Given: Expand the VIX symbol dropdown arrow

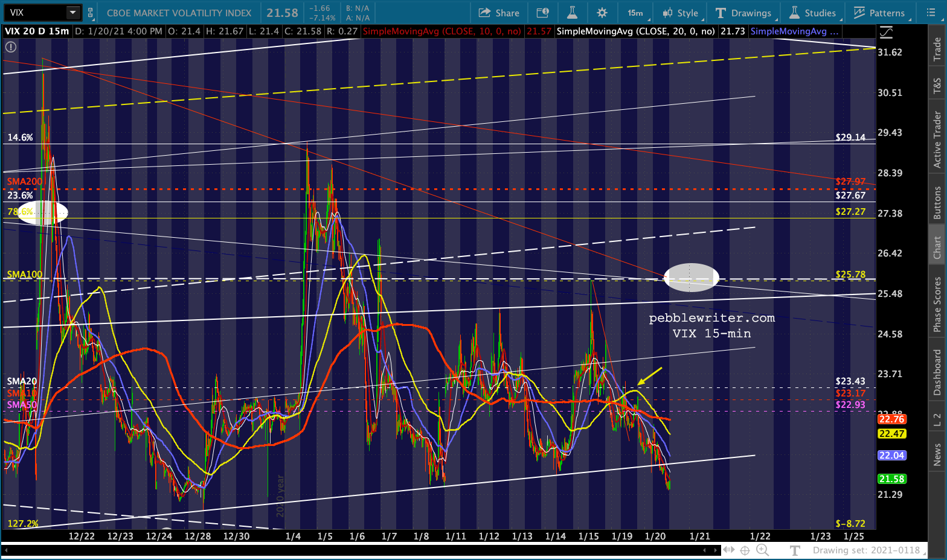Looking at the screenshot, I should click(72, 13).
